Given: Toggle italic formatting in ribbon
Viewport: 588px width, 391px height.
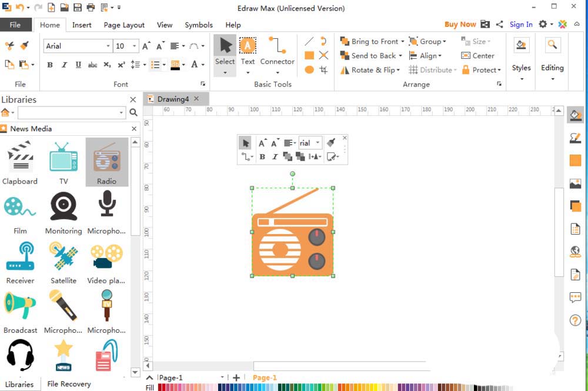Looking at the screenshot, I should 64,65.
